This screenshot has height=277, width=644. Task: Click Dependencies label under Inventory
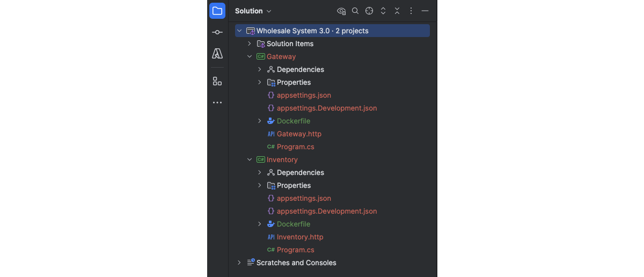click(301, 172)
